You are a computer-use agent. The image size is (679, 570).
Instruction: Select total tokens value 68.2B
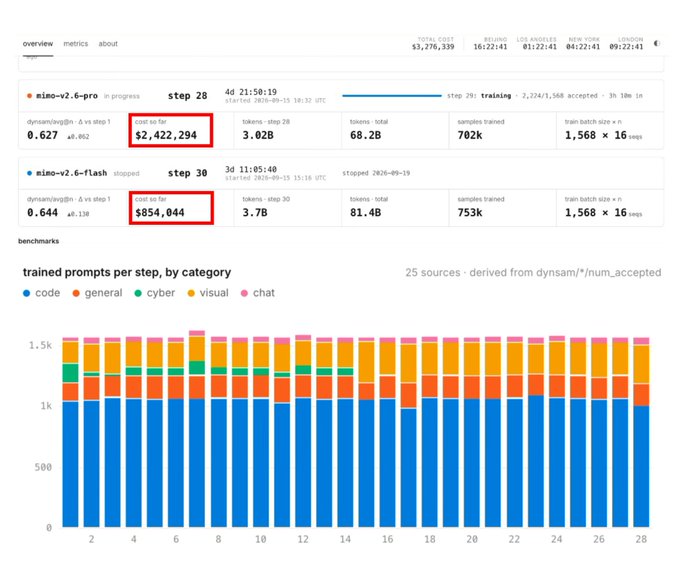(x=365, y=135)
